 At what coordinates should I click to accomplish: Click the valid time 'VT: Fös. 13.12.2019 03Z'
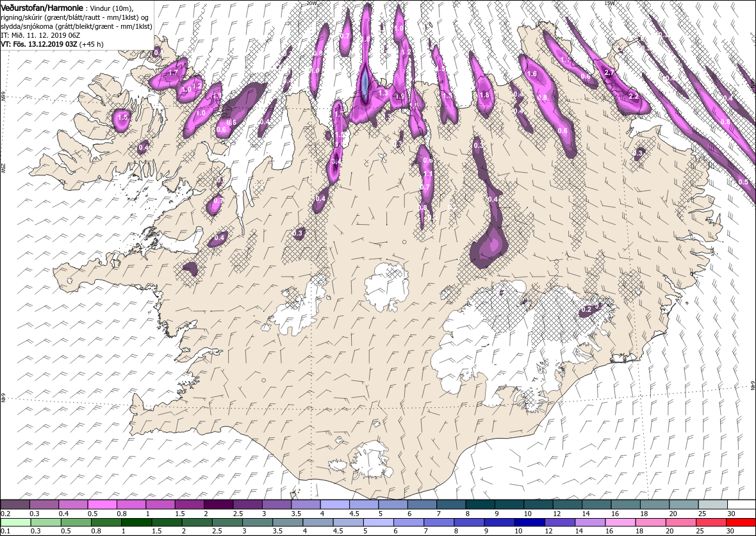(x=39, y=44)
